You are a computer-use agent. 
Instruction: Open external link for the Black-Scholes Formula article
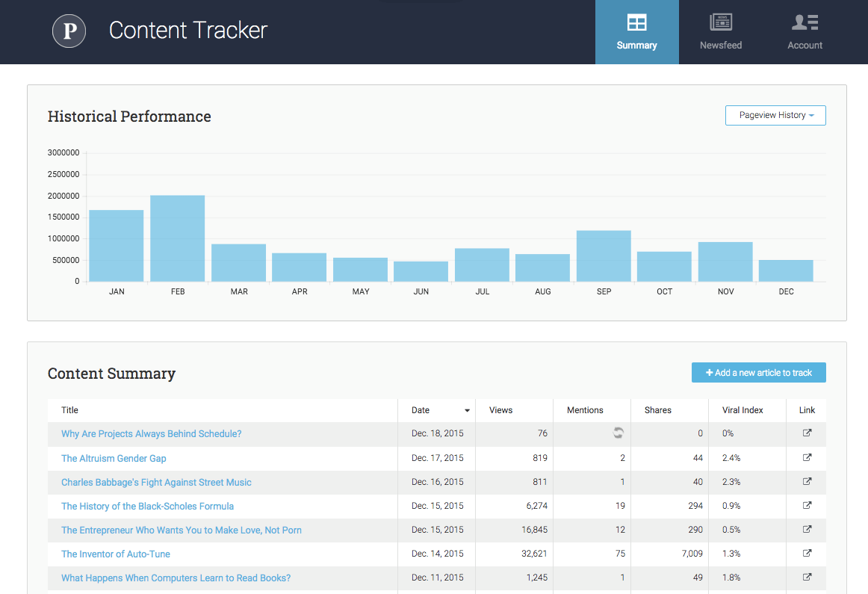[x=807, y=505]
